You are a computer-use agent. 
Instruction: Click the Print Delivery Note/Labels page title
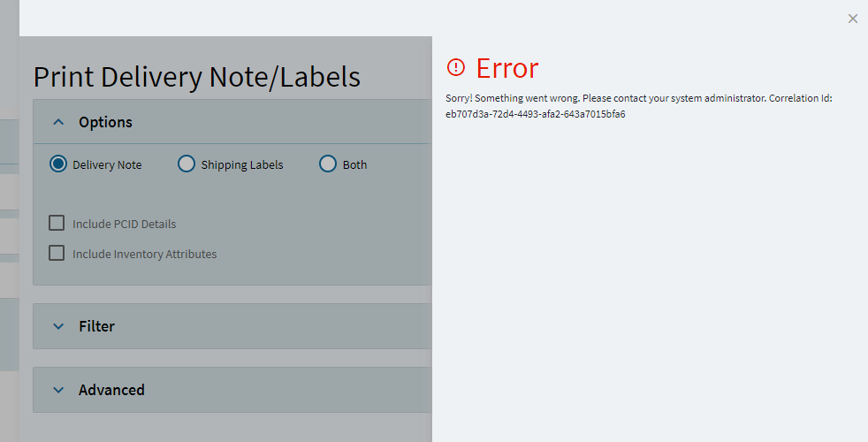197,76
